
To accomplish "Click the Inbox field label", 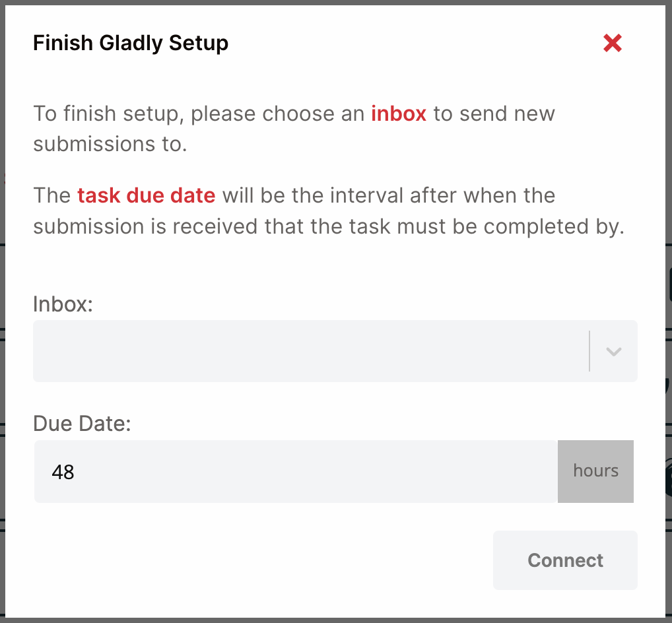I will point(63,304).
